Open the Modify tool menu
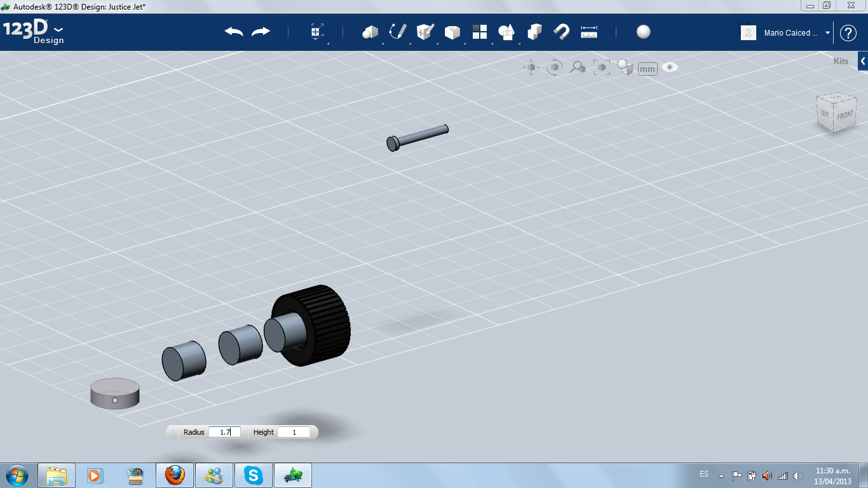Image resolution: width=868 pixels, height=488 pixels. click(x=452, y=32)
